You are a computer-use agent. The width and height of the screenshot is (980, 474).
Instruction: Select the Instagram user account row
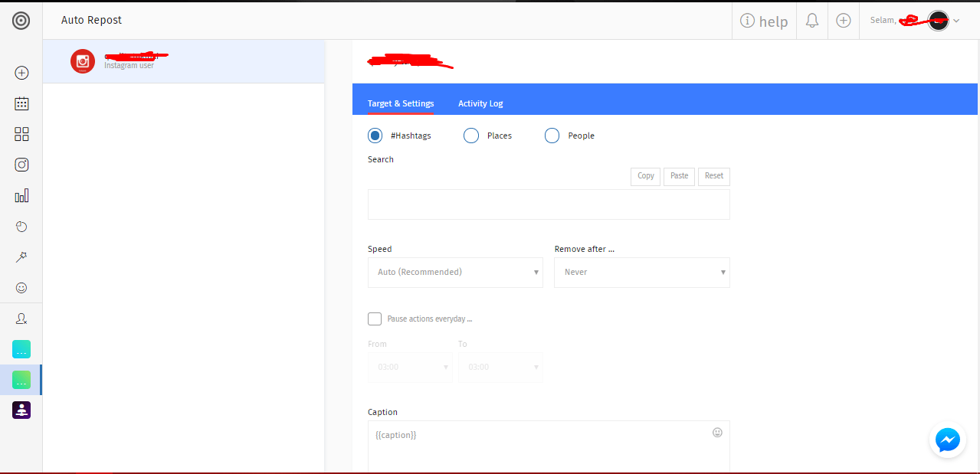click(184, 61)
